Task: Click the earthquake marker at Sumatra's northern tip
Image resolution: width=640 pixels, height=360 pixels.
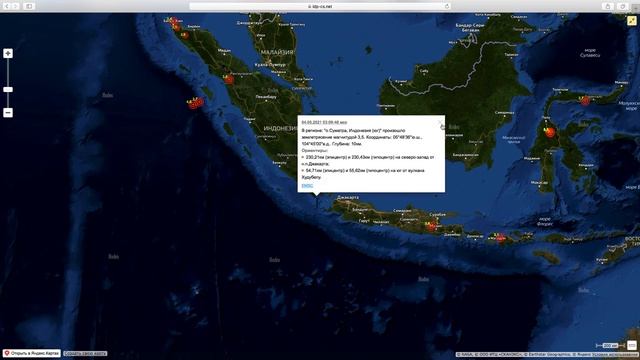Action: 173,21
